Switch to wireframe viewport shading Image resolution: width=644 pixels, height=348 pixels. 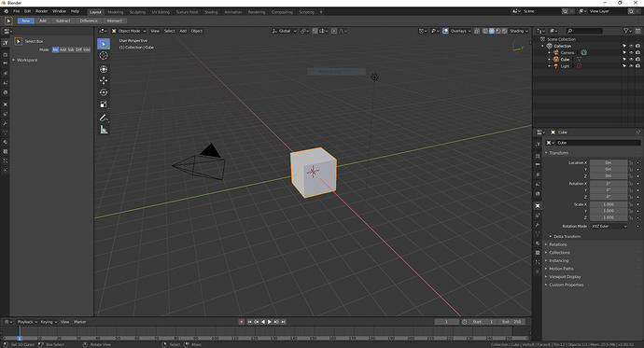tap(485, 31)
